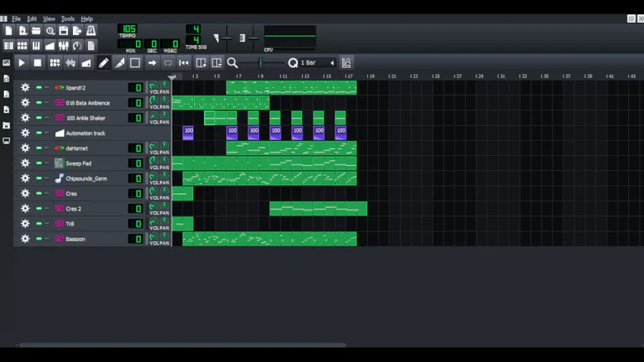Viewport: 644px width, 362px height.
Task: Open the View menu
Action: [x=49, y=19]
